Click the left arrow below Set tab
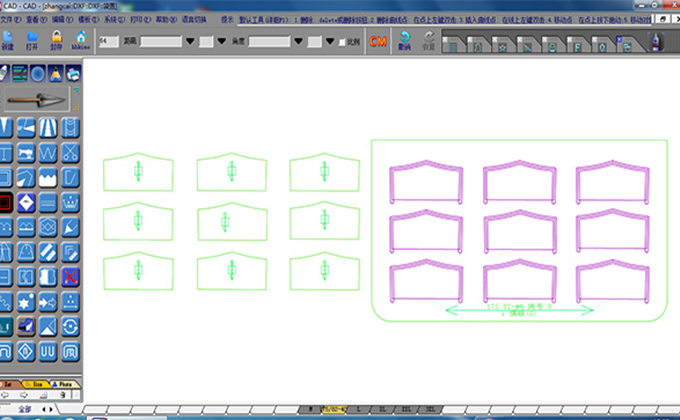 click(x=5, y=395)
